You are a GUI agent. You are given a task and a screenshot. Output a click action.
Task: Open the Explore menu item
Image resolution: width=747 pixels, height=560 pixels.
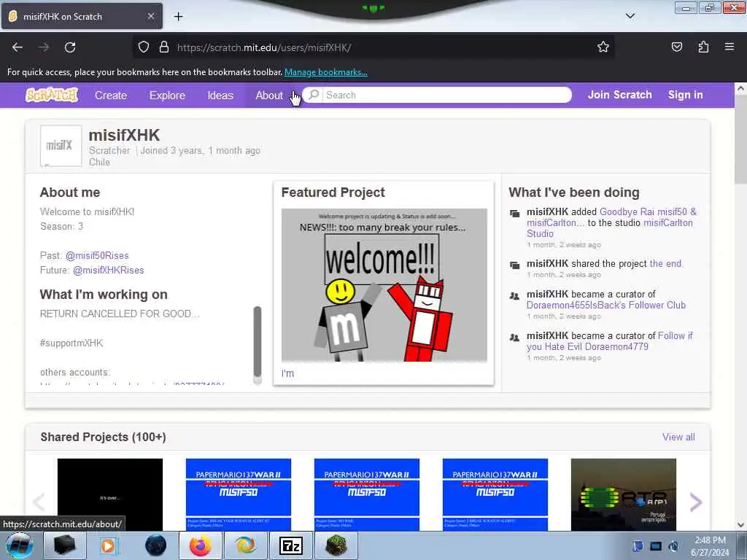(167, 96)
